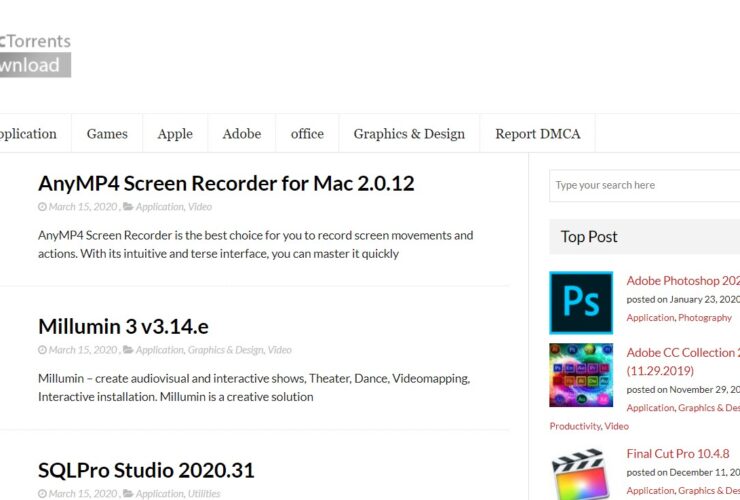Click Application category under Adobe CC Collection

[x=650, y=408]
